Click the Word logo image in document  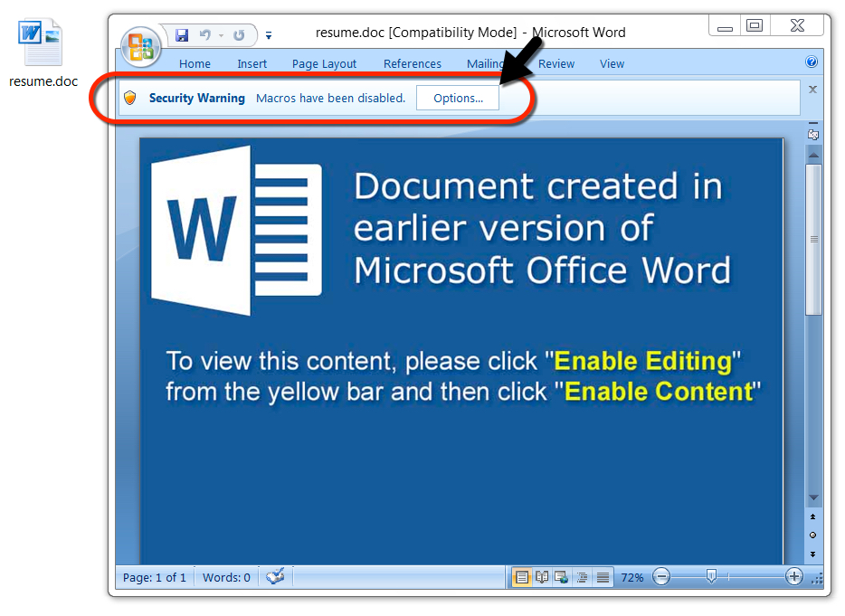click(236, 230)
